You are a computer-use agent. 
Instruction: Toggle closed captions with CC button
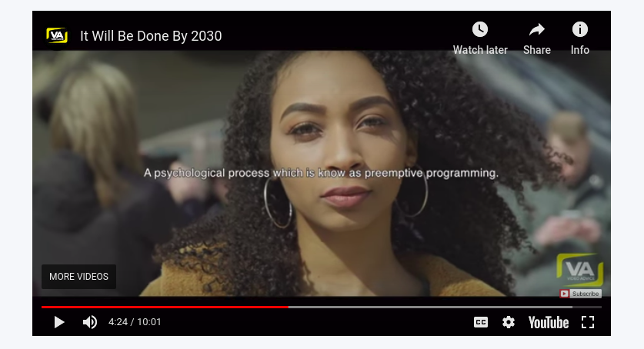coord(481,322)
